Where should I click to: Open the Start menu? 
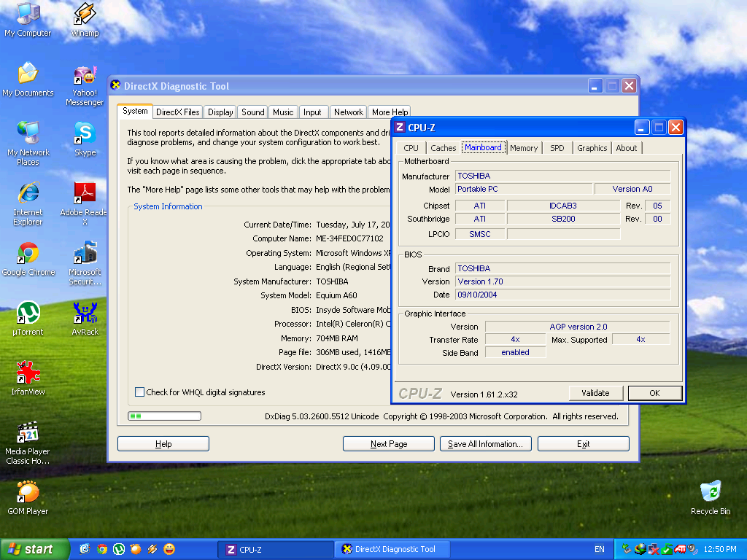[34, 549]
